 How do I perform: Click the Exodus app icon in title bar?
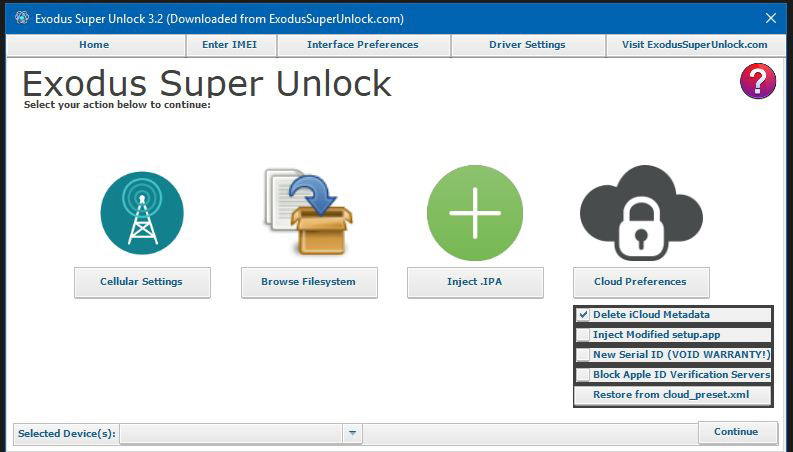tap(22, 18)
